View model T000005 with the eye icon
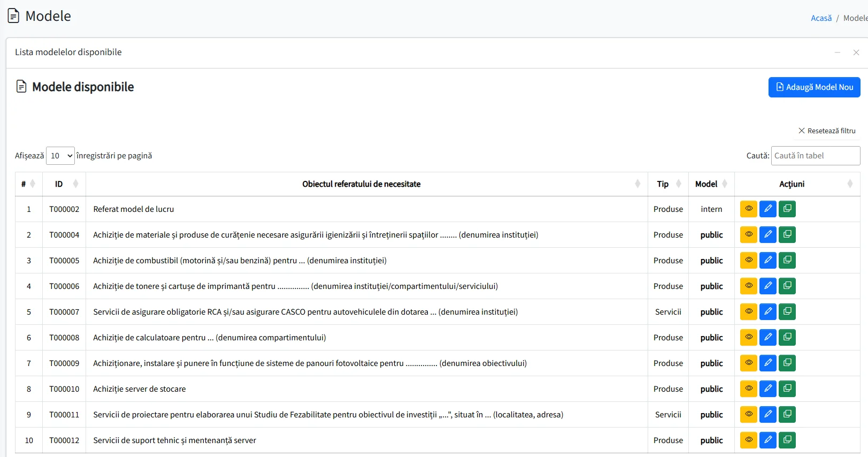 (749, 260)
